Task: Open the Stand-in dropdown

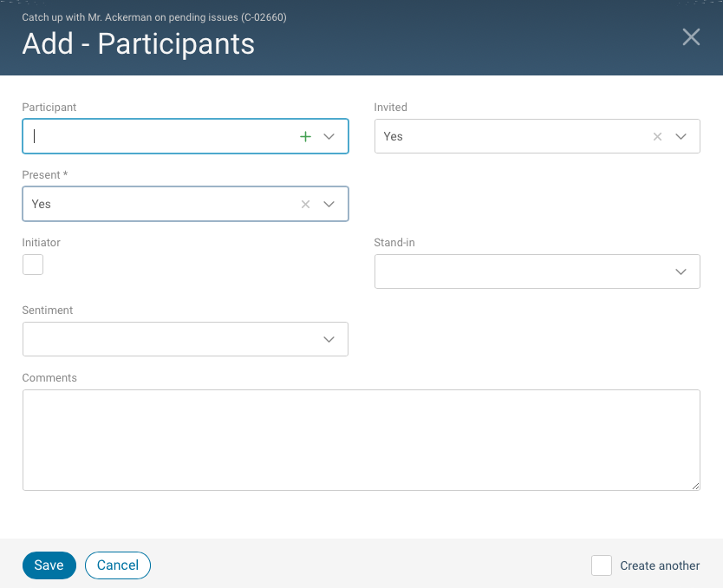Action: 681,271
